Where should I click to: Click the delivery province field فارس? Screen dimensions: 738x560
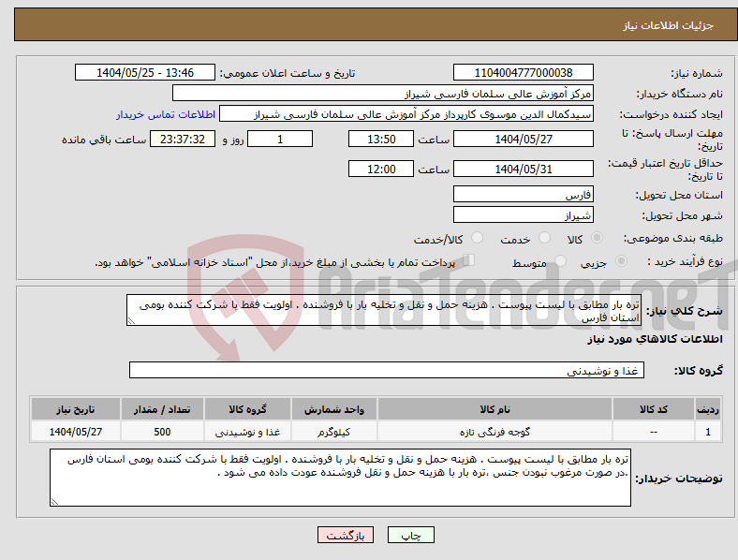pyautogui.click(x=523, y=194)
